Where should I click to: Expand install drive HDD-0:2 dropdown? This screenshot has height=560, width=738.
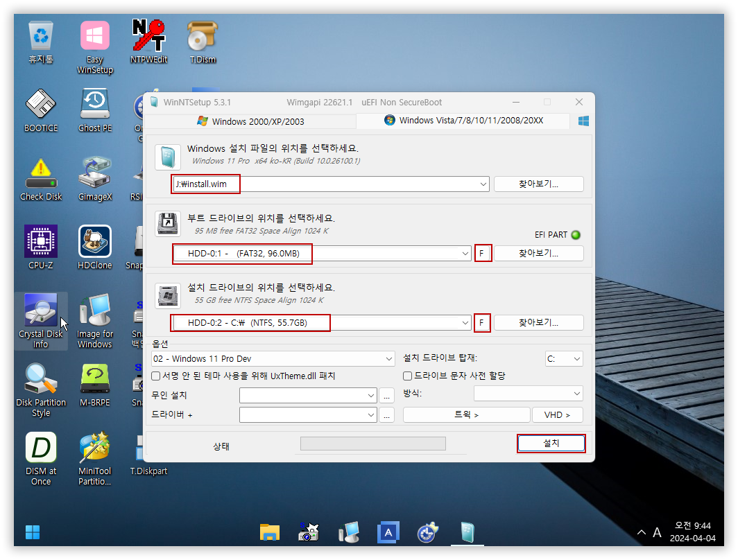click(x=465, y=322)
